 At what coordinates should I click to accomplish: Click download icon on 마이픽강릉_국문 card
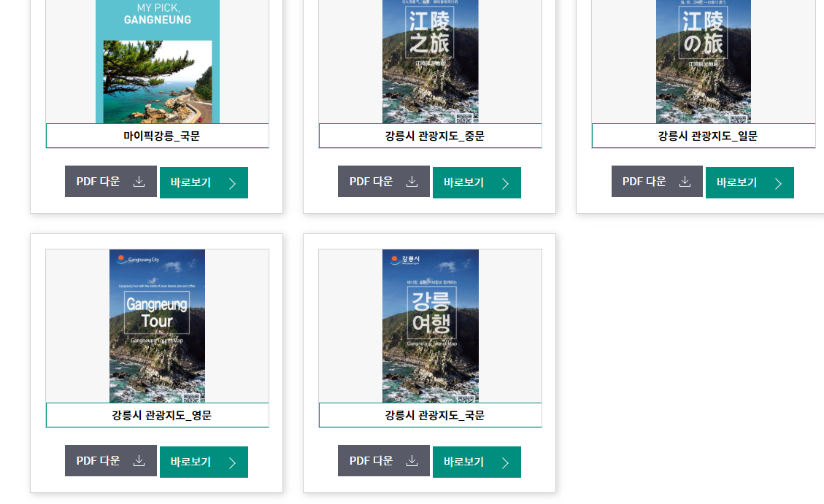click(x=139, y=181)
